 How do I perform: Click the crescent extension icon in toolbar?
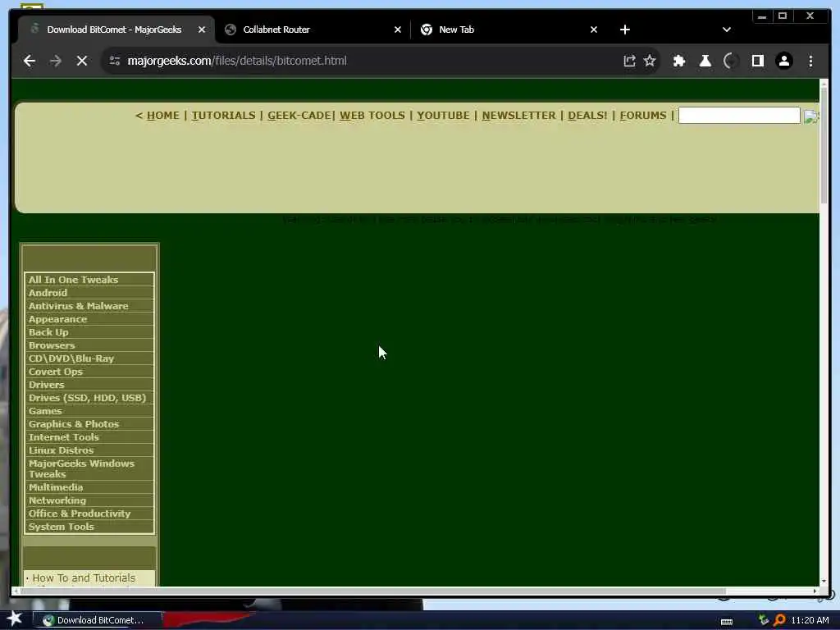pos(731,61)
